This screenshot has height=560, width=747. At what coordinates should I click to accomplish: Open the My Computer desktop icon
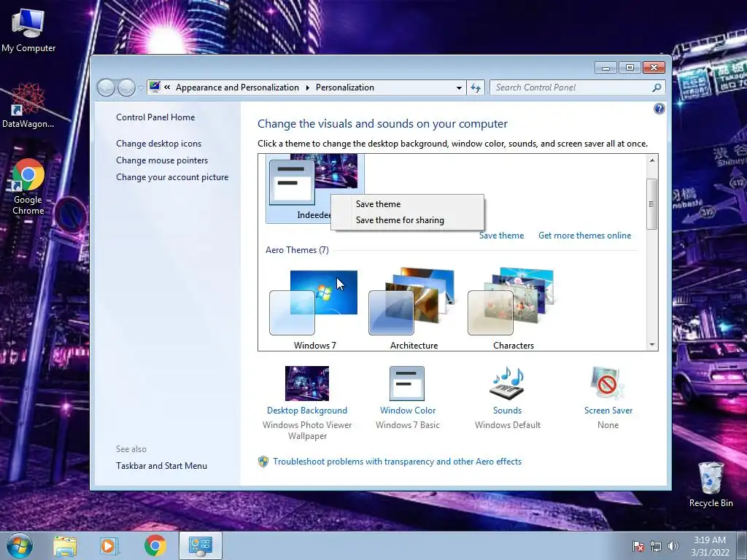tap(28, 29)
